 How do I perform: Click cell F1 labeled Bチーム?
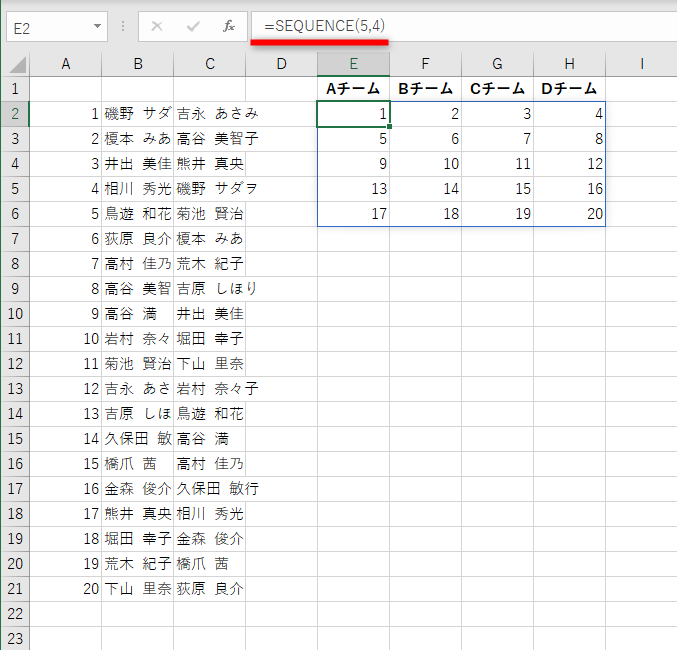[x=426, y=89]
